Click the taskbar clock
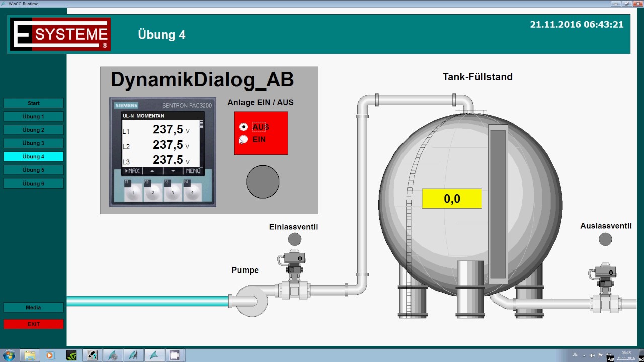644x362 pixels. tap(626, 355)
